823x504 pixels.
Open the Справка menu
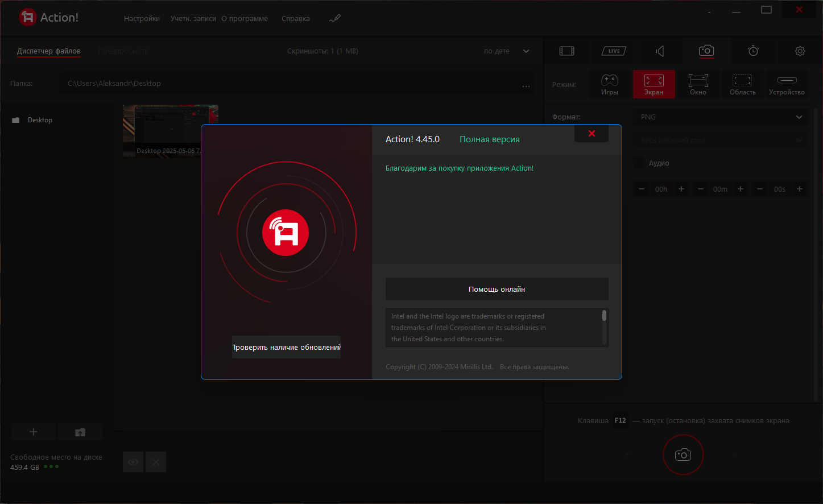(296, 18)
